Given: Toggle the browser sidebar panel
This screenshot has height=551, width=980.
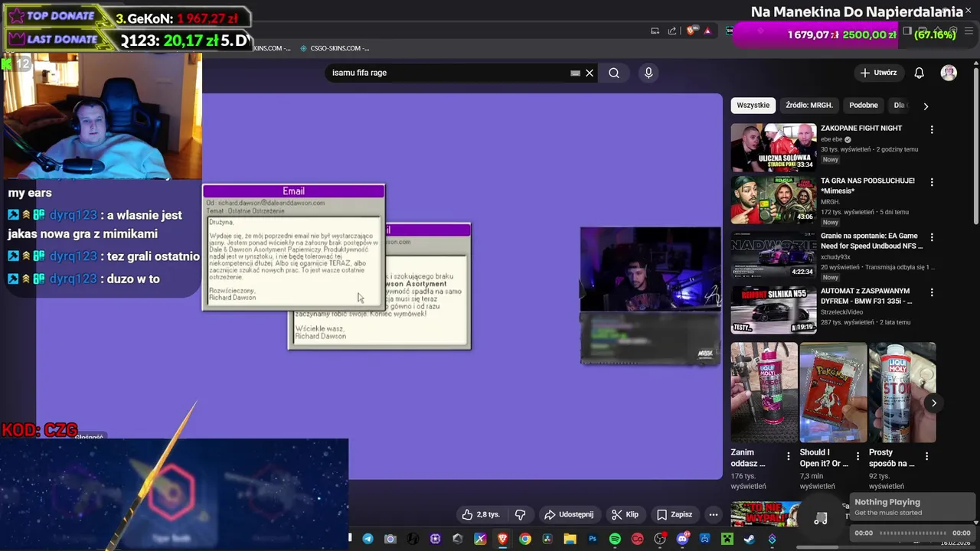Looking at the screenshot, I should point(907,31).
